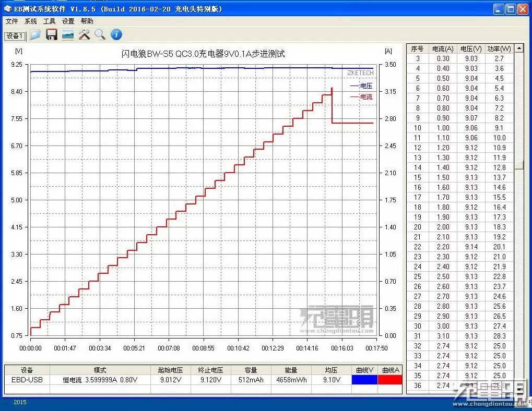Select the 9.012V start voltage cell

pyautogui.click(x=170, y=380)
